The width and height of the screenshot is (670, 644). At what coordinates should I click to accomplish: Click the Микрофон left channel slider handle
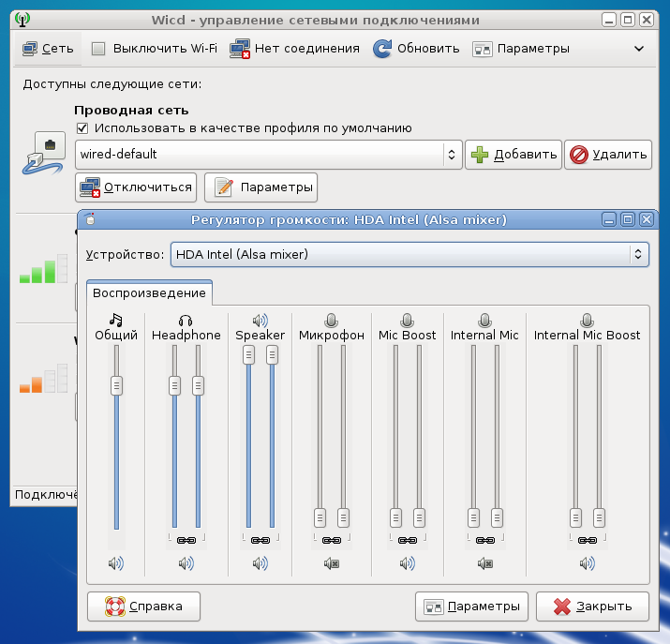point(320,518)
